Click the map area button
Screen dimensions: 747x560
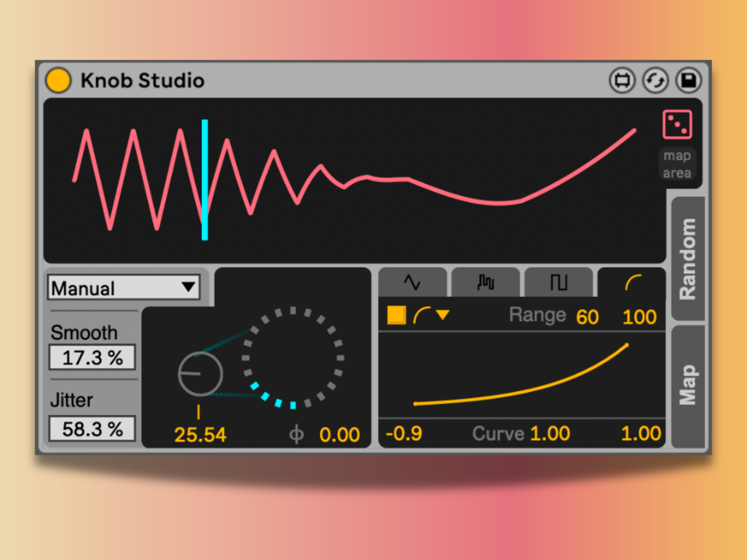click(x=677, y=164)
